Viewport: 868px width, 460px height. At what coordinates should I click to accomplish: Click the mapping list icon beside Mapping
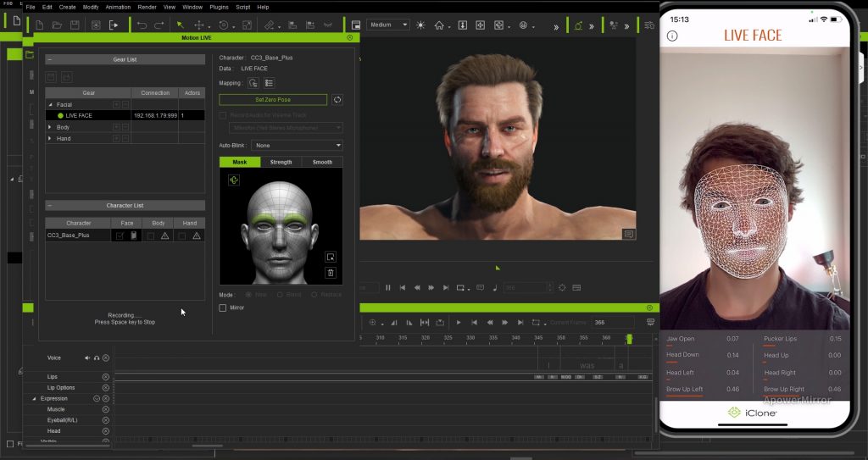pos(269,83)
